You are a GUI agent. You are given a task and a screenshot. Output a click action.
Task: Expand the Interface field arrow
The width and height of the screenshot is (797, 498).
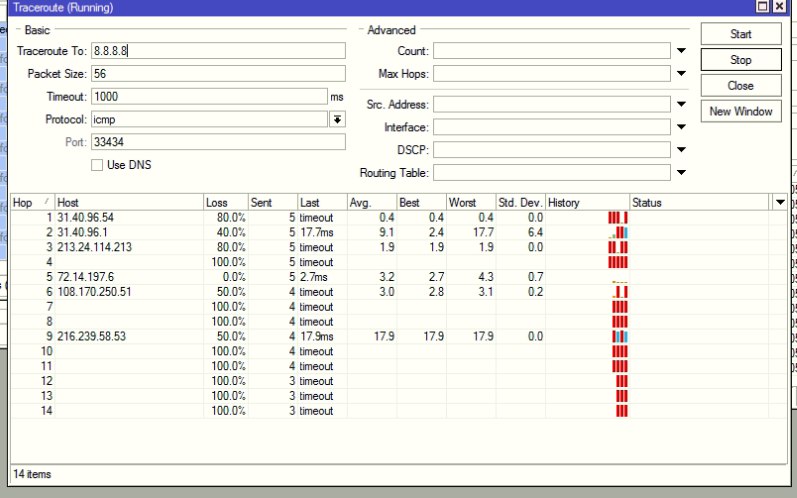(x=681, y=127)
